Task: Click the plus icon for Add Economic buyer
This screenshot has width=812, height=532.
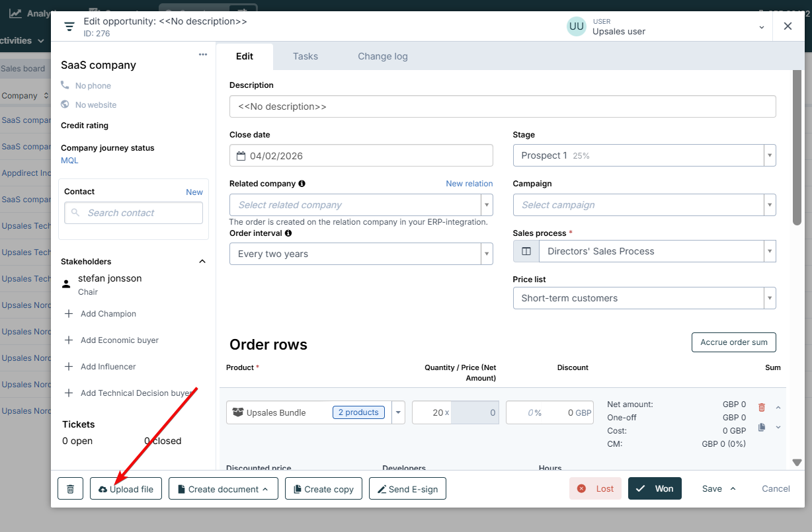Action: click(69, 340)
